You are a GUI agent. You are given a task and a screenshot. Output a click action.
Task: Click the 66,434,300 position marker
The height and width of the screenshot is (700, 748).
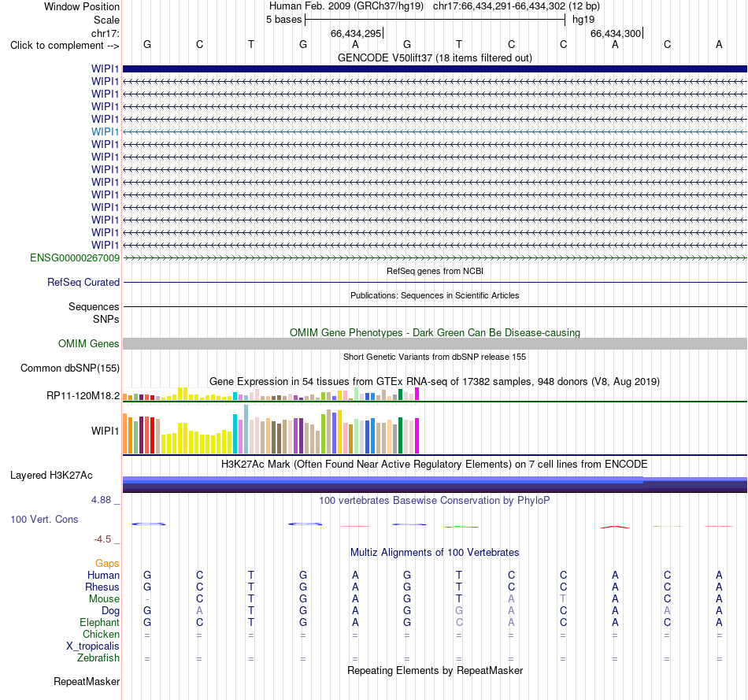coord(617,33)
